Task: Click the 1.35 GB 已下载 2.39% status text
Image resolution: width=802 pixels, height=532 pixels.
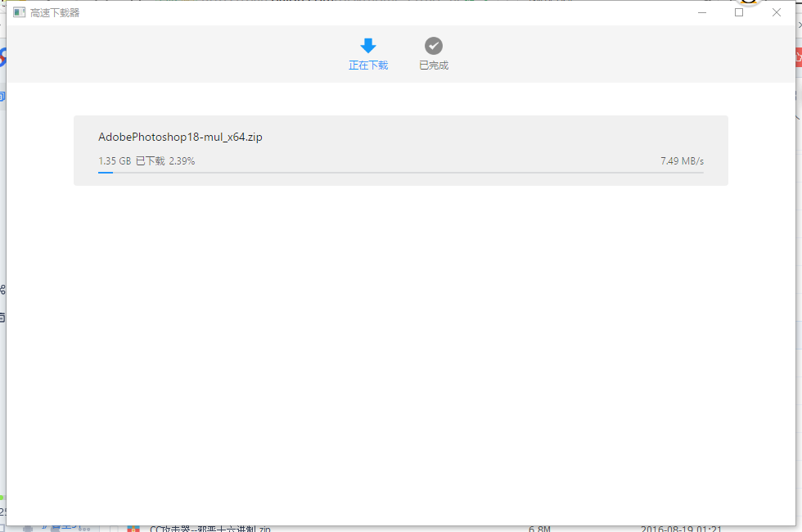Action: point(146,161)
